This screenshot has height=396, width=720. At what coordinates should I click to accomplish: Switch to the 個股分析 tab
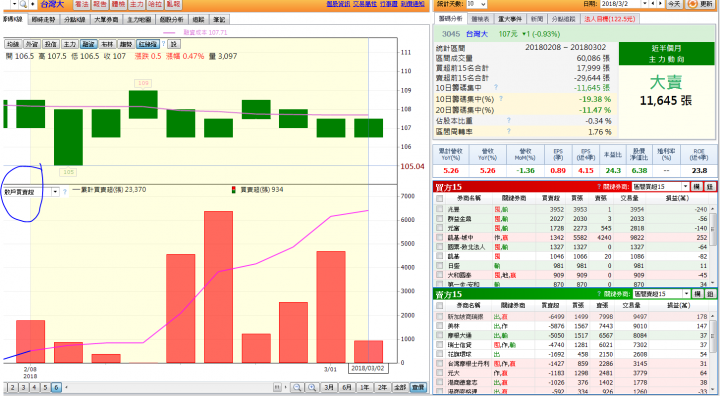(172, 20)
